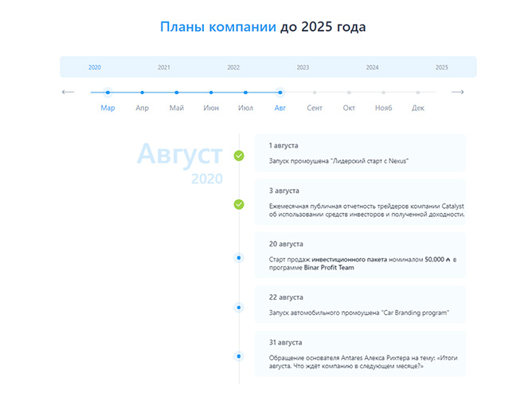Open the 1 августа event card
Viewport: 532px width, 401px height.
click(x=360, y=153)
